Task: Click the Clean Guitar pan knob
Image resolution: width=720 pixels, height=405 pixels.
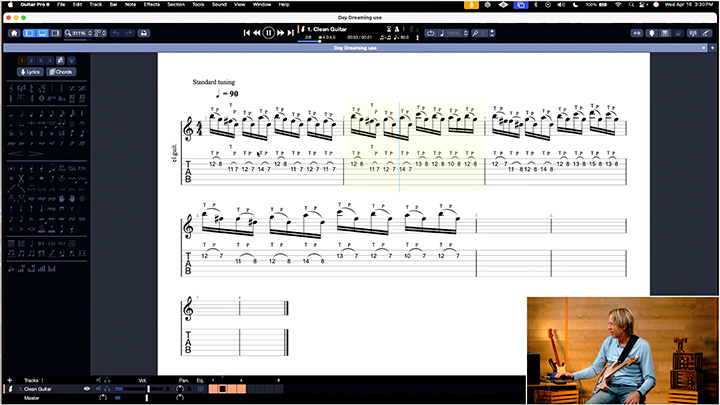Action: coord(180,389)
